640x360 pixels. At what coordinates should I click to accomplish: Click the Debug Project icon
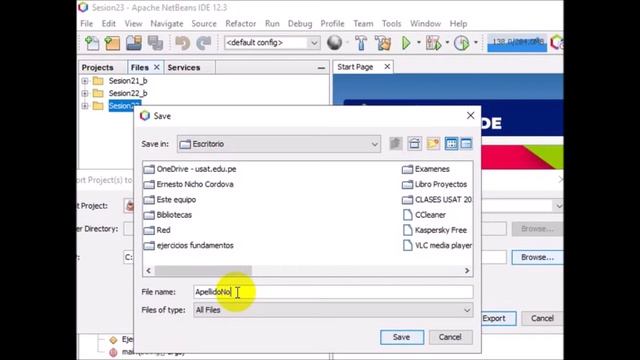tap(433, 43)
